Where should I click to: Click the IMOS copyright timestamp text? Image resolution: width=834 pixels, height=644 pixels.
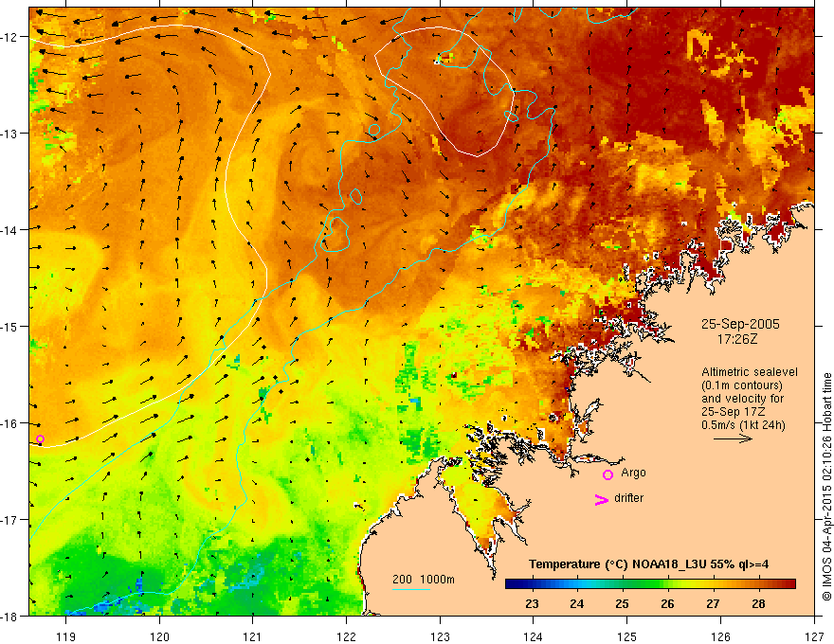click(x=826, y=487)
